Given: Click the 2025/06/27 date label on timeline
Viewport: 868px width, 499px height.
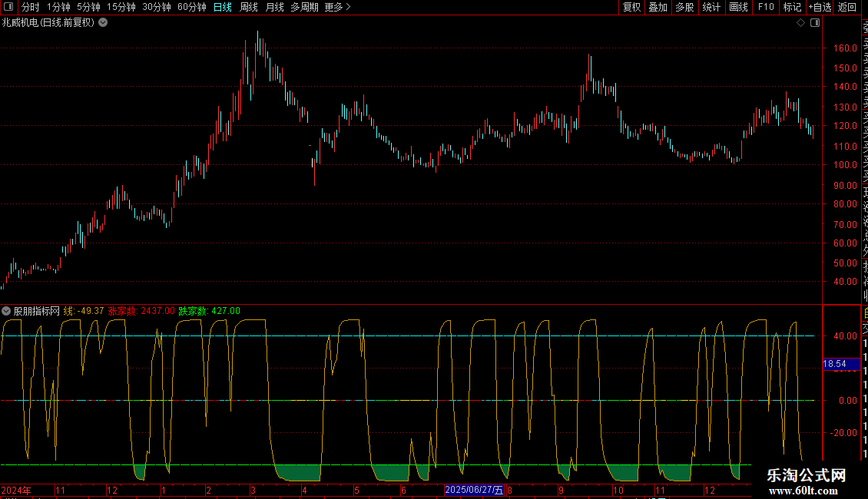Looking at the screenshot, I should tap(474, 490).
